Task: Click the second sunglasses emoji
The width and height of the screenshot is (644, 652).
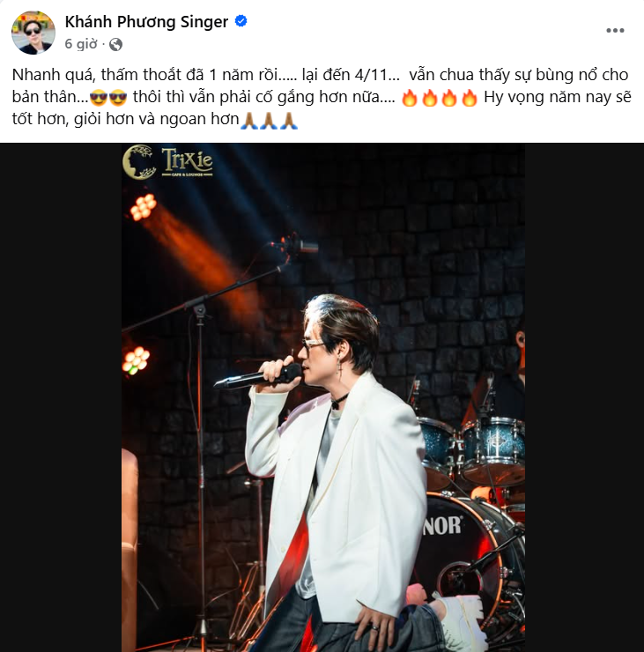Action: click(x=118, y=98)
